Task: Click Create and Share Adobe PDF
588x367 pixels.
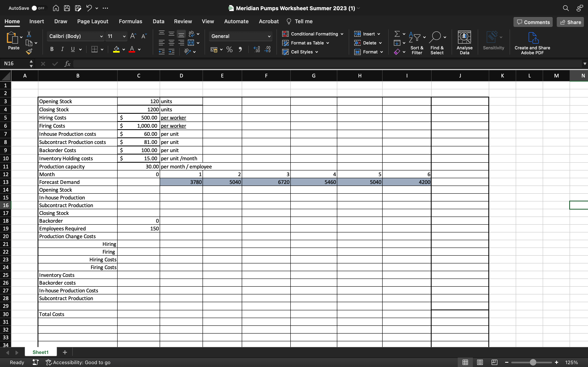Action: click(x=532, y=43)
